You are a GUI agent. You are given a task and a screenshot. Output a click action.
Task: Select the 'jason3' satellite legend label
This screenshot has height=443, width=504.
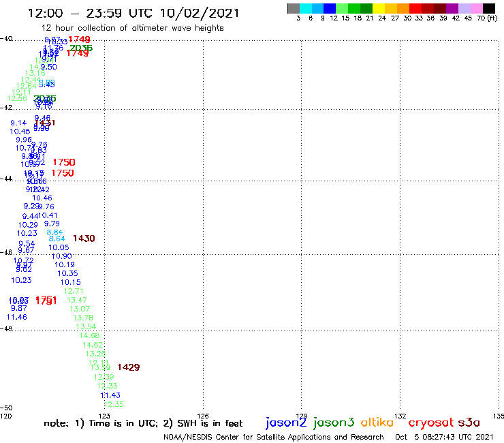coord(334,423)
